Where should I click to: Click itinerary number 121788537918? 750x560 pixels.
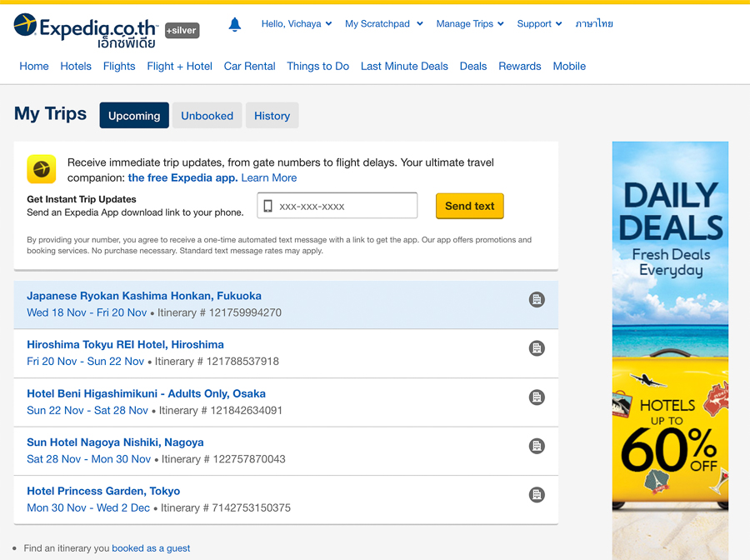242,362
